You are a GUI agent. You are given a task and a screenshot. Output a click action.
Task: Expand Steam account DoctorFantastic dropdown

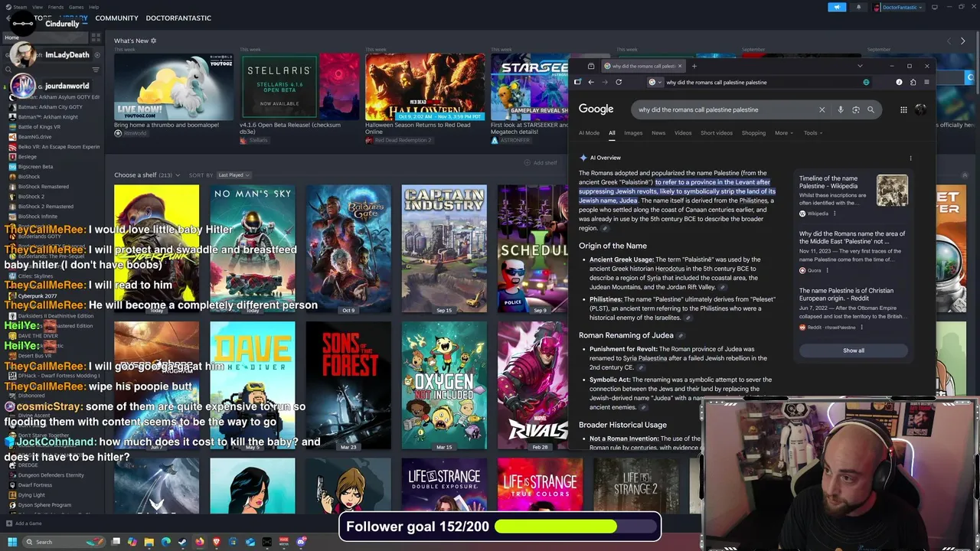point(903,7)
